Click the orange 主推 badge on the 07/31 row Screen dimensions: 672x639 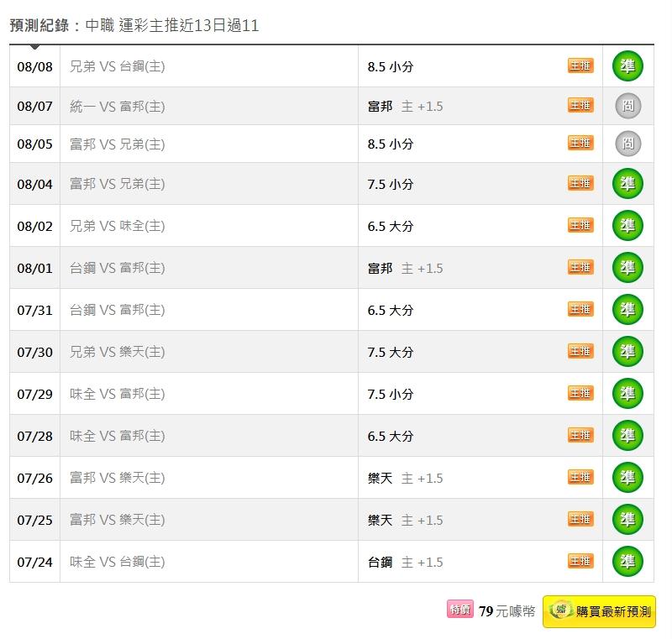click(x=580, y=309)
